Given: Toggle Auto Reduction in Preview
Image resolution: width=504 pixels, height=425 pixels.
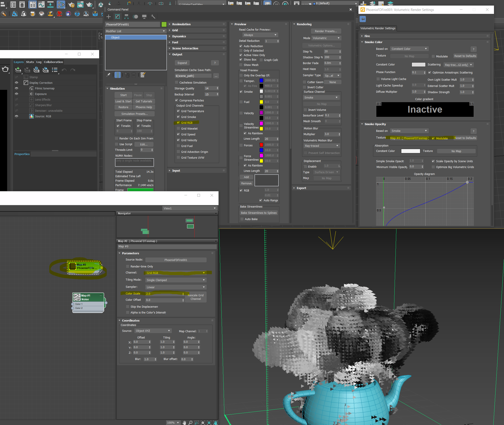Looking at the screenshot, I should click(241, 46).
